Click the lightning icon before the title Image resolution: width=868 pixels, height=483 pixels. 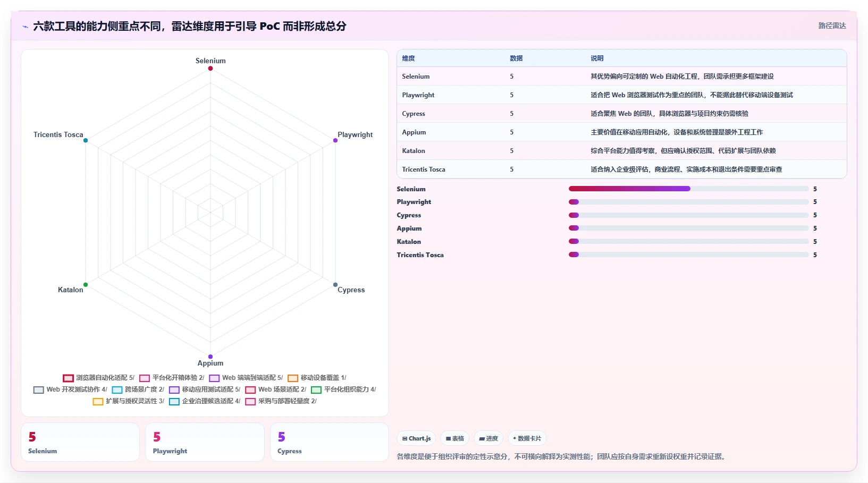(x=25, y=27)
